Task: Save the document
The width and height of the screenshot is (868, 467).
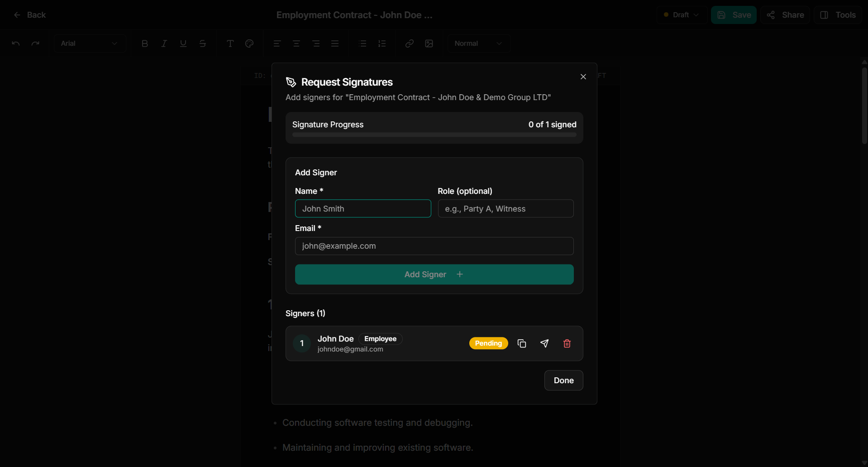Action: point(734,15)
